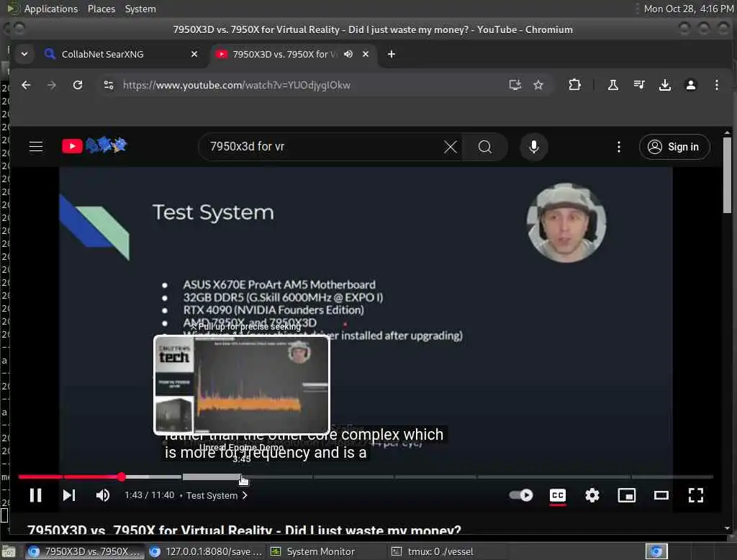Go forward in browser history

52,85
